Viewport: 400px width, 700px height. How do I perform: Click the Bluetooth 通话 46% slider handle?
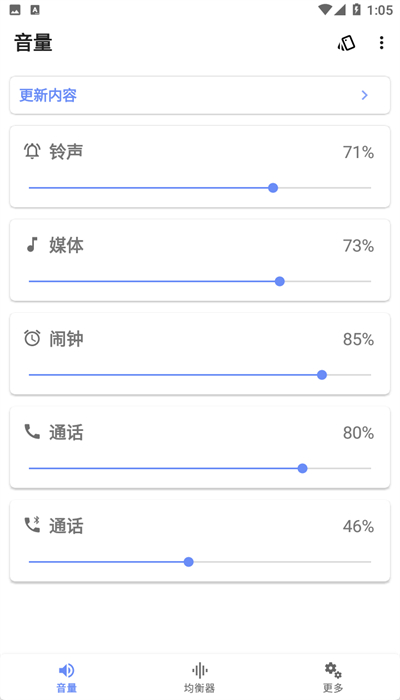coord(189,562)
